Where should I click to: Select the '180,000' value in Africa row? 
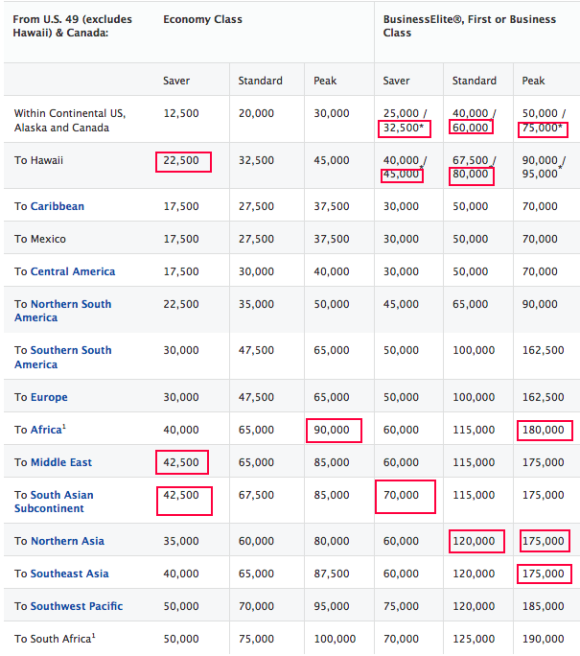[543, 430]
